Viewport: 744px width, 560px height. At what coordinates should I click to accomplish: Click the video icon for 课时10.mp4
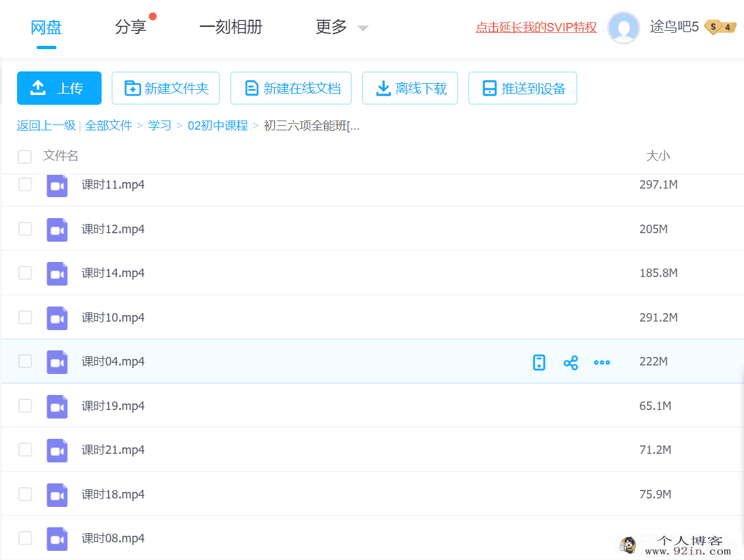(x=57, y=318)
